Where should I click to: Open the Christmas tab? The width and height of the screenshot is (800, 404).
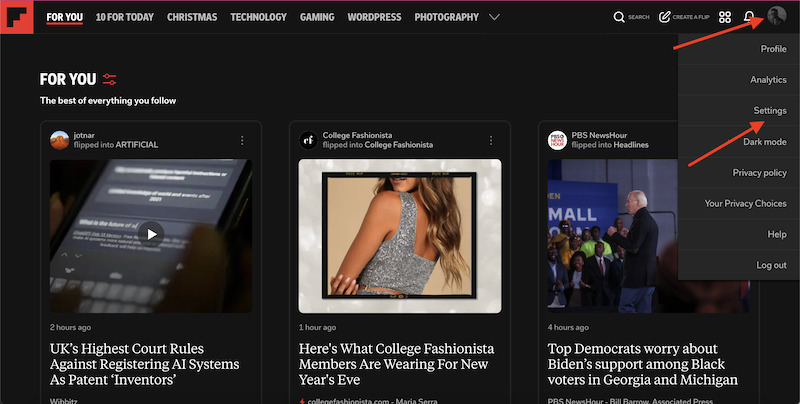pyautogui.click(x=192, y=17)
